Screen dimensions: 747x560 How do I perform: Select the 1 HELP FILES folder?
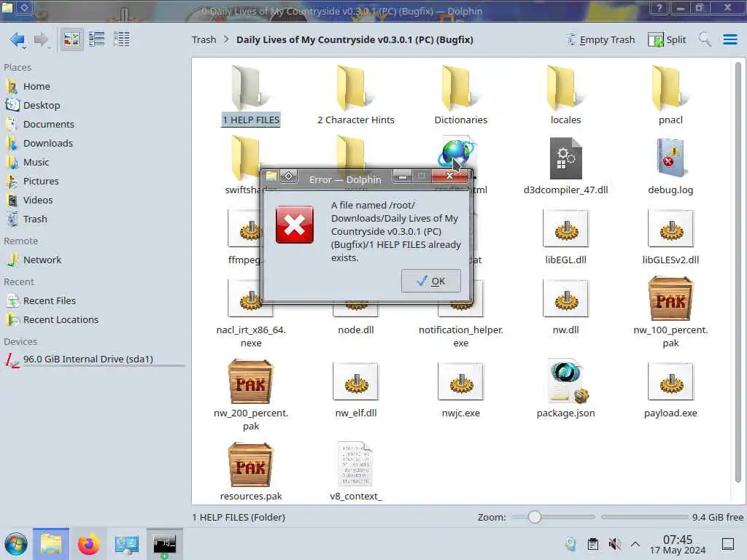tap(251, 96)
